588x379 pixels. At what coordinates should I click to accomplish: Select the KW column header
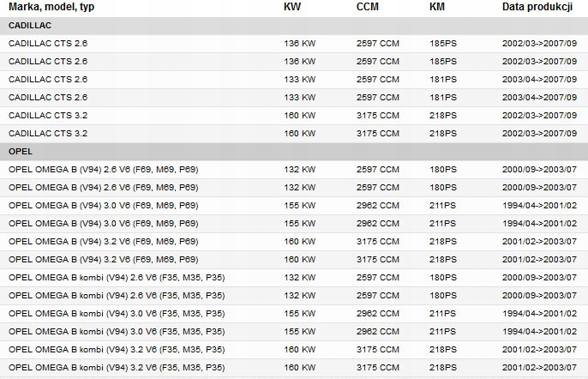point(292,7)
